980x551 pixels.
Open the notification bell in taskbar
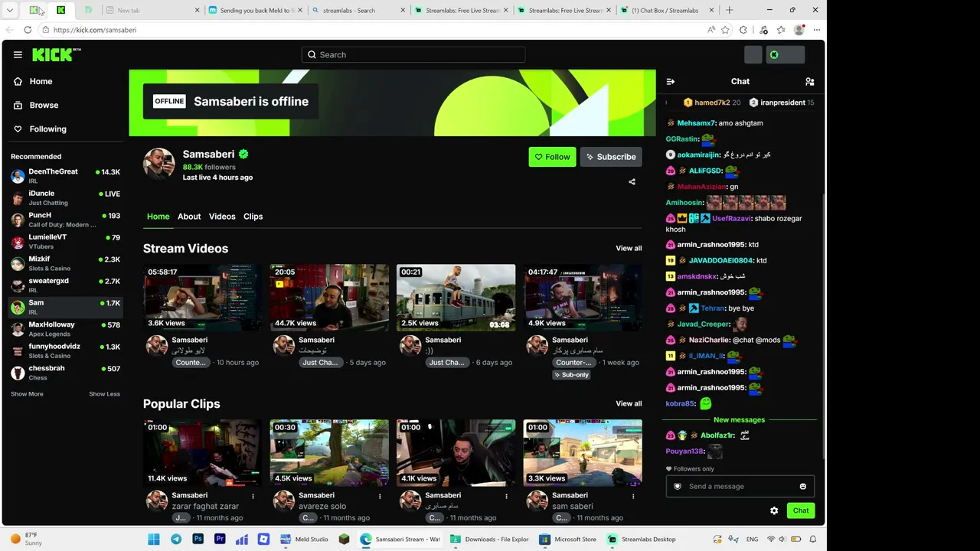tap(813, 540)
